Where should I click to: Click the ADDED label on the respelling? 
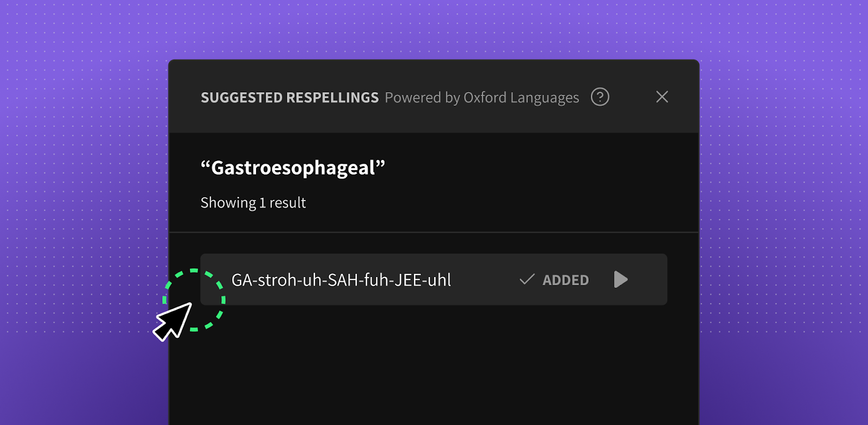[565, 280]
